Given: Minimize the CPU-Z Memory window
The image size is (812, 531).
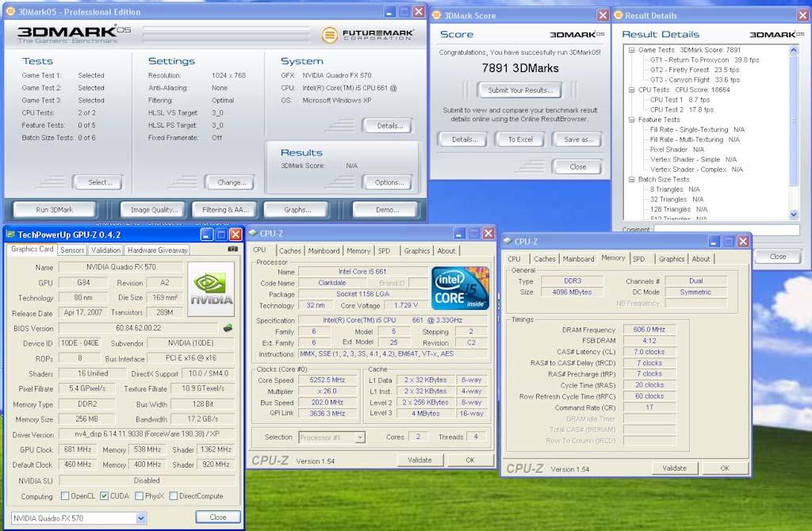Looking at the screenshot, I should 714,242.
